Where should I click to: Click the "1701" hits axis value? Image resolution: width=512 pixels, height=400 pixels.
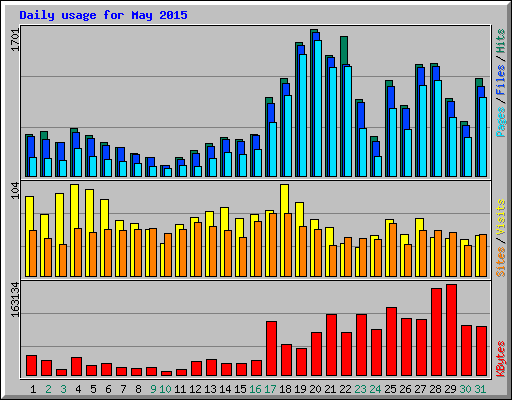point(16,40)
